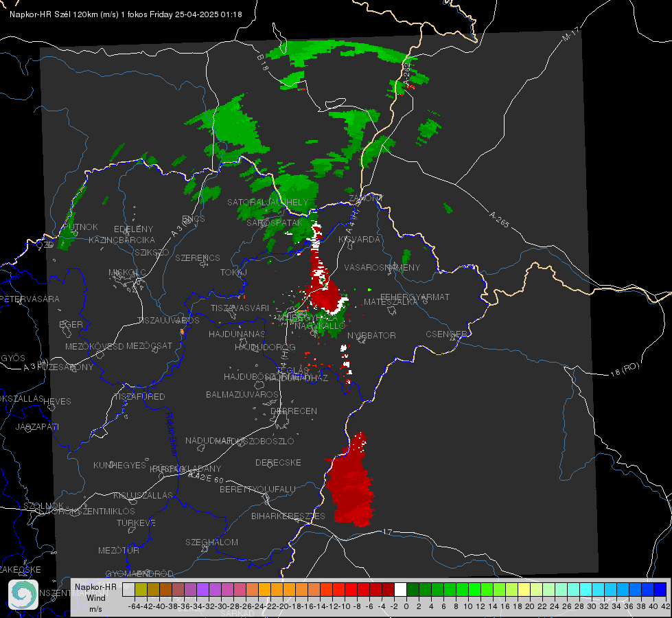Click the DERECSKE town label
Viewport: 672px width, 618px height.
pos(278,463)
